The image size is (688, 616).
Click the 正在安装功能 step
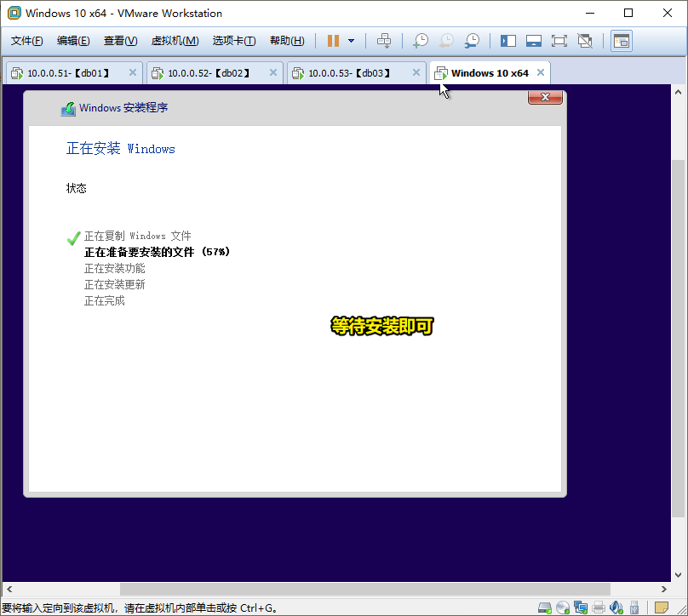click(x=114, y=268)
